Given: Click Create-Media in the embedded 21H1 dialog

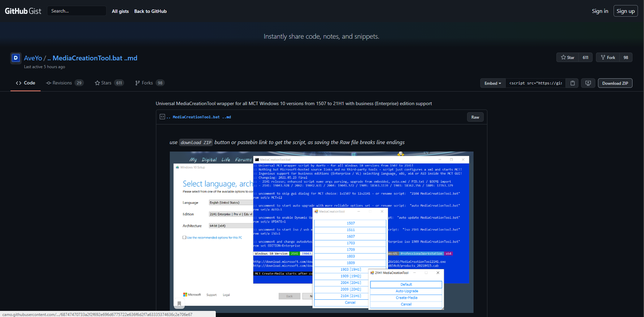Looking at the screenshot, I should (406, 298).
